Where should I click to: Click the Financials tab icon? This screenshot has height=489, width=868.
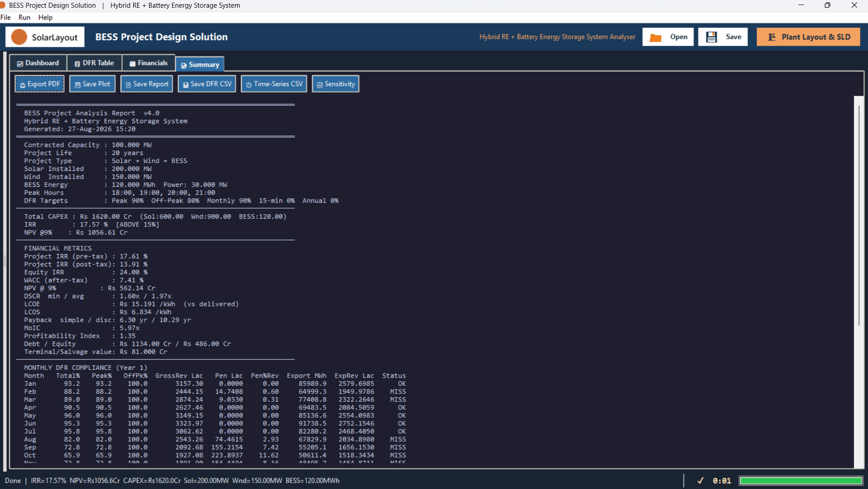pos(133,64)
